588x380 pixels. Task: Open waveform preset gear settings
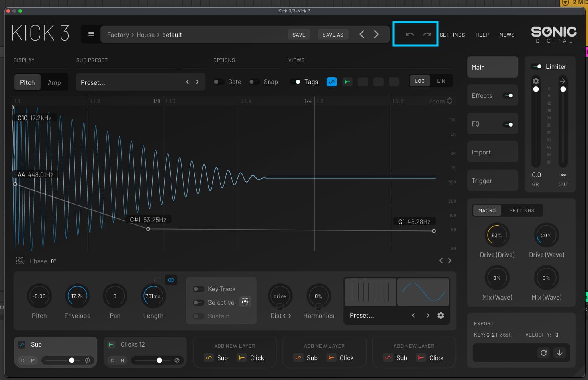click(x=441, y=315)
